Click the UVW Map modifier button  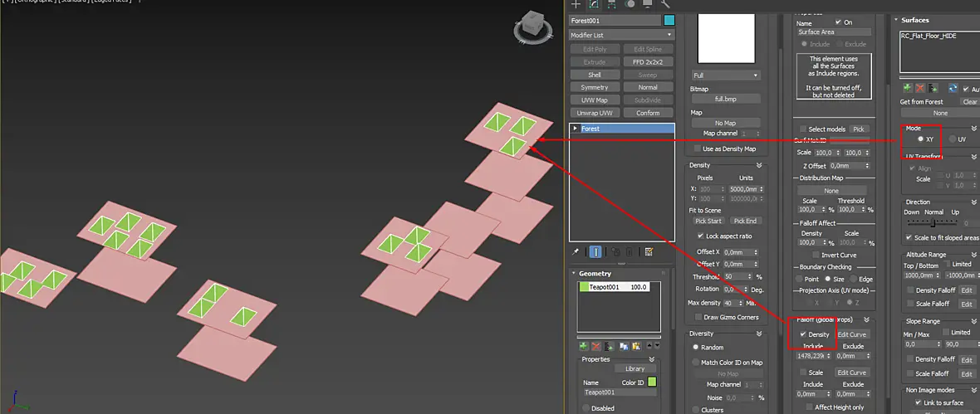point(595,100)
